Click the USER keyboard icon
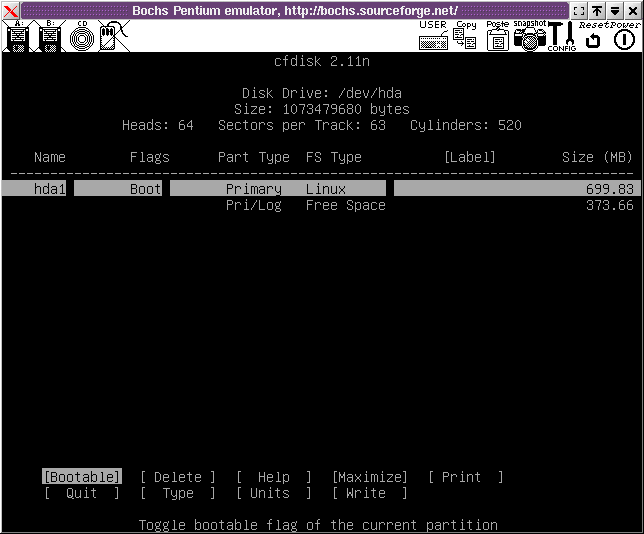 point(433,37)
